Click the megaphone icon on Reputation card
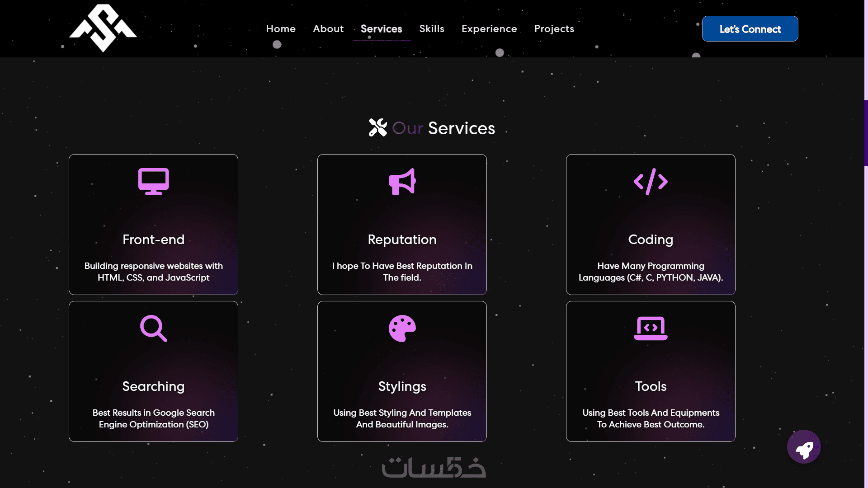Screen dimensions: 868x488 click(x=402, y=182)
